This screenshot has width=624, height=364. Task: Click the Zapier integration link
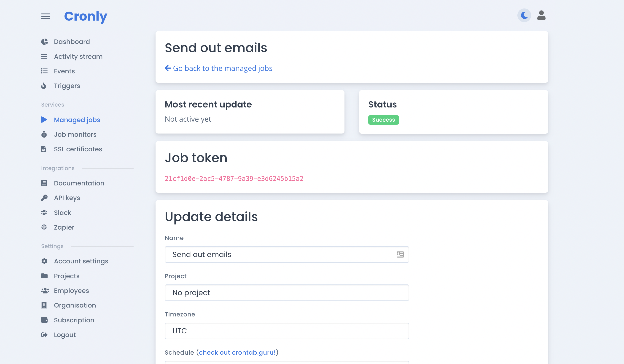[64, 227]
